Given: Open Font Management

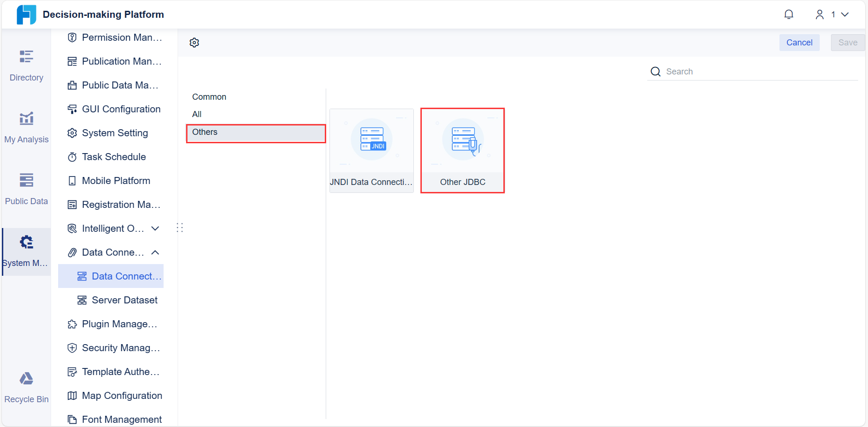Looking at the screenshot, I should (x=114, y=420).
